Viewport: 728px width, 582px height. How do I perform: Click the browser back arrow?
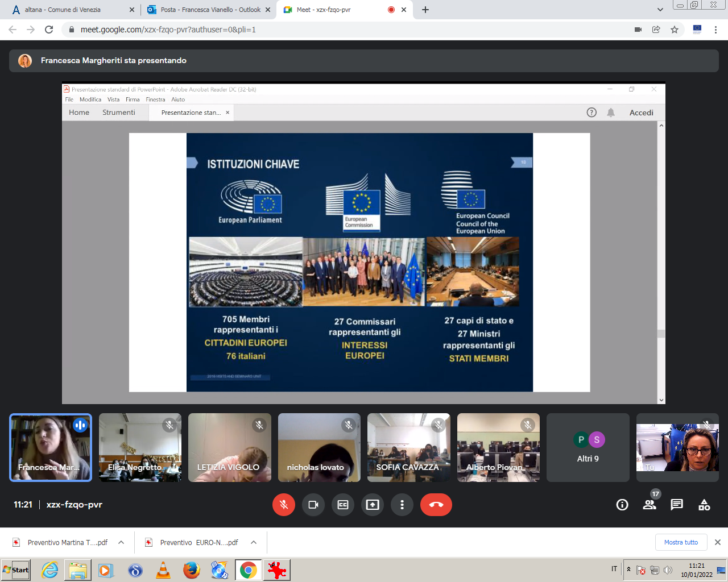click(x=13, y=30)
